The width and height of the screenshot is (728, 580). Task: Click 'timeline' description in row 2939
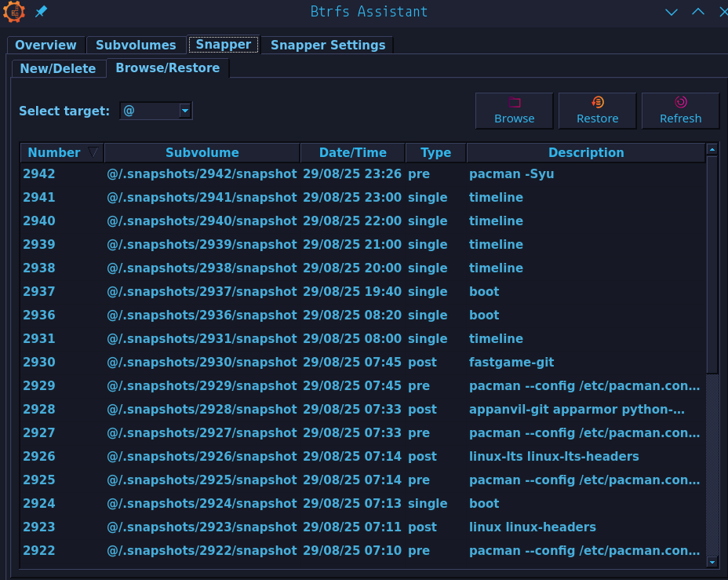click(496, 245)
